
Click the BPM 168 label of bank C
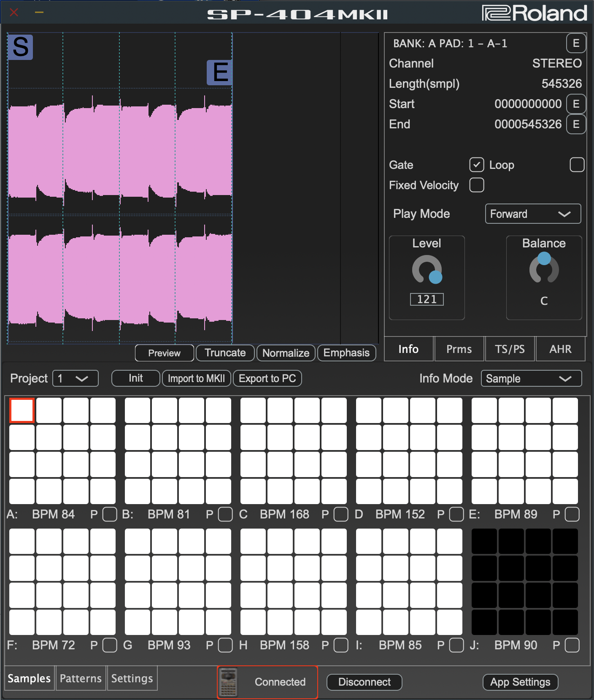pyautogui.click(x=284, y=514)
